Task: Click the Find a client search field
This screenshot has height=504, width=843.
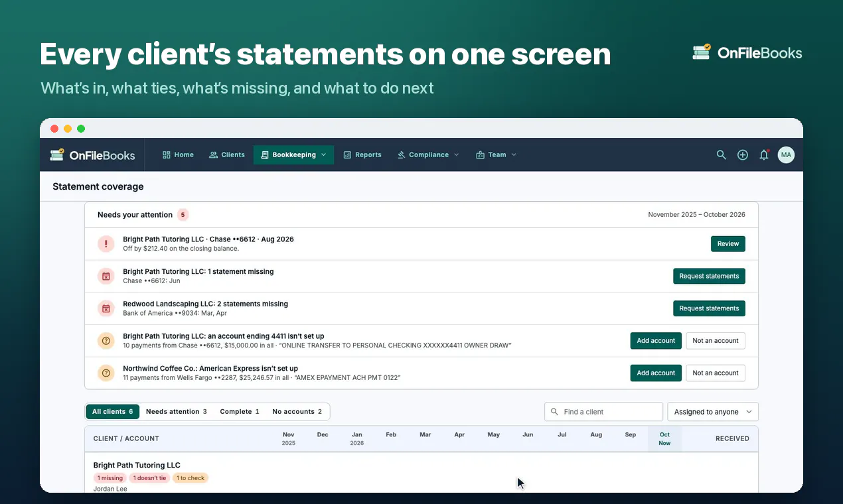Action: (x=603, y=412)
